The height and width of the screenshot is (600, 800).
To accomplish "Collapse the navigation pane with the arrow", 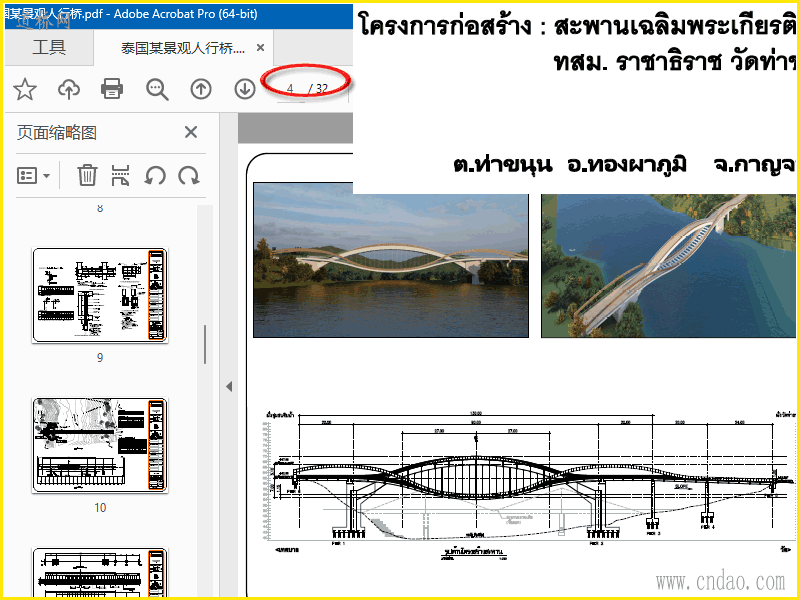I will [229, 386].
